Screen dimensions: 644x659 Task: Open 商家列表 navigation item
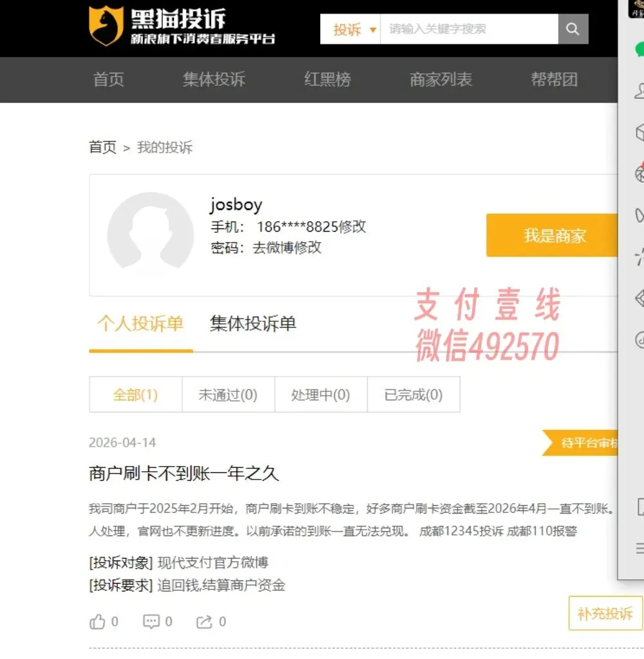tap(441, 79)
